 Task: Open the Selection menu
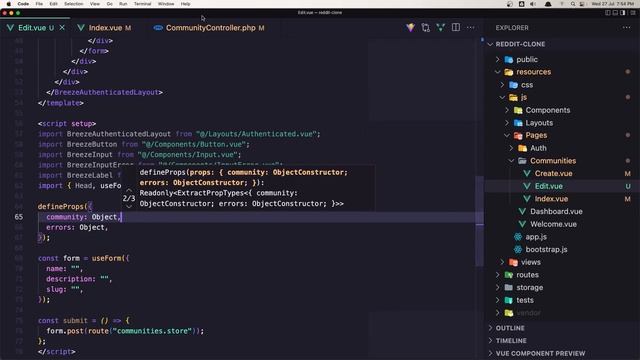click(73, 4)
